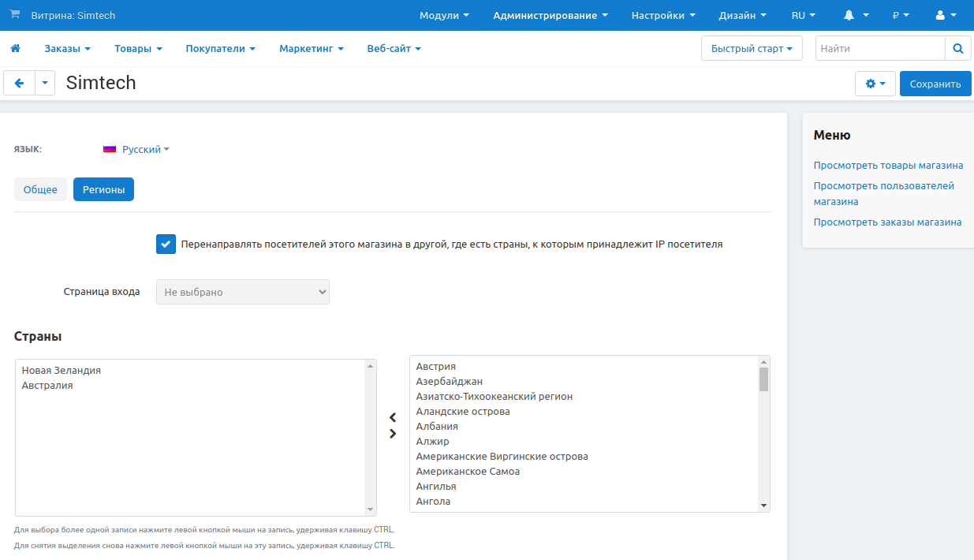Click the shopping cart storefront icon
This screenshot has height=560, width=974.
[15, 15]
